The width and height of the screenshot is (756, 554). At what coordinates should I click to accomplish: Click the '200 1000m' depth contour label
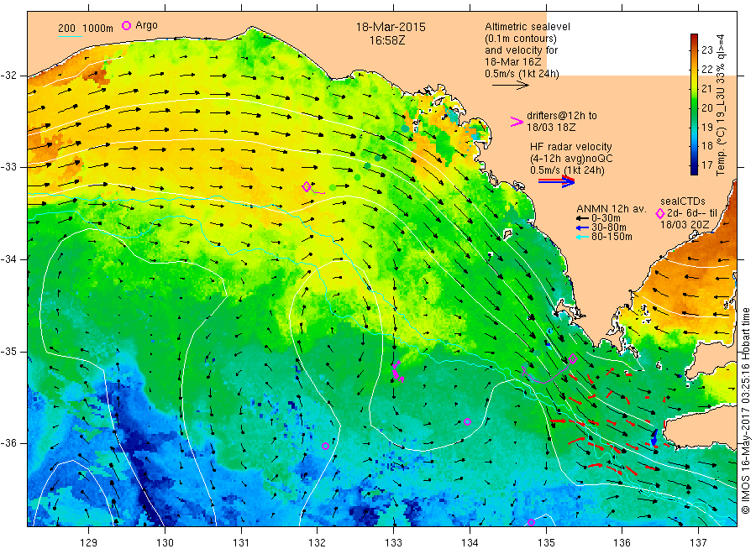click(x=86, y=28)
